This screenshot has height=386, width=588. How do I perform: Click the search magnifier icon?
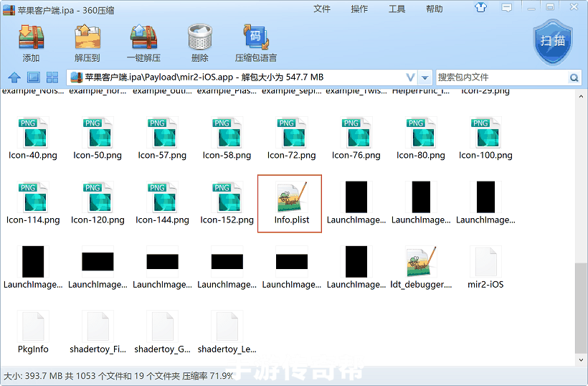pyautogui.click(x=574, y=77)
